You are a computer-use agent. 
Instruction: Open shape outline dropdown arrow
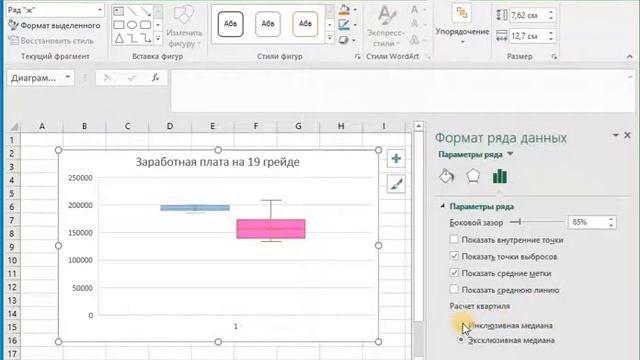[355, 25]
